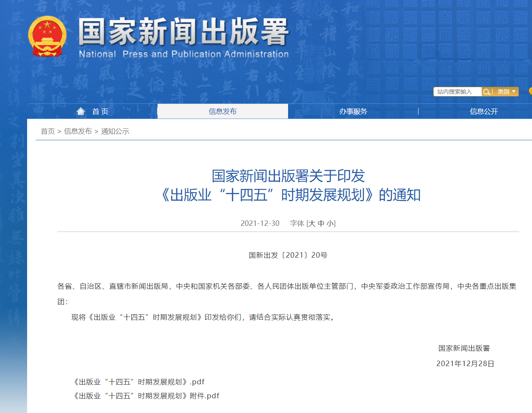Screen dimensions: 532x413
Task: Open the 信息公开 navigation tab
Action: 484,112
